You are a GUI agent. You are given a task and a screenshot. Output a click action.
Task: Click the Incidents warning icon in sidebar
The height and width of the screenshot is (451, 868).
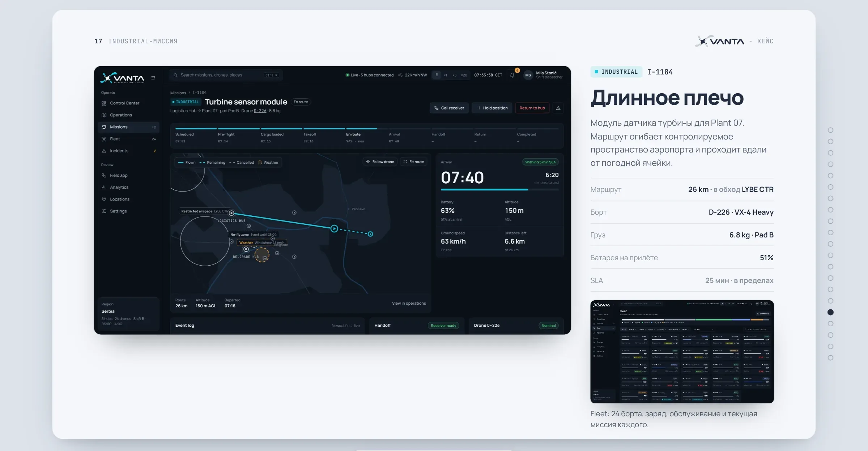(x=104, y=151)
